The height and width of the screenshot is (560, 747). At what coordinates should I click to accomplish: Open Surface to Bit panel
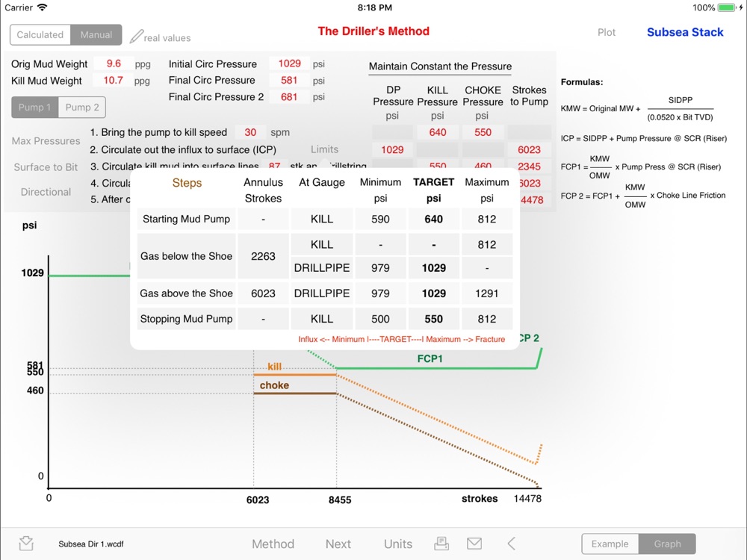(x=46, y=167)
